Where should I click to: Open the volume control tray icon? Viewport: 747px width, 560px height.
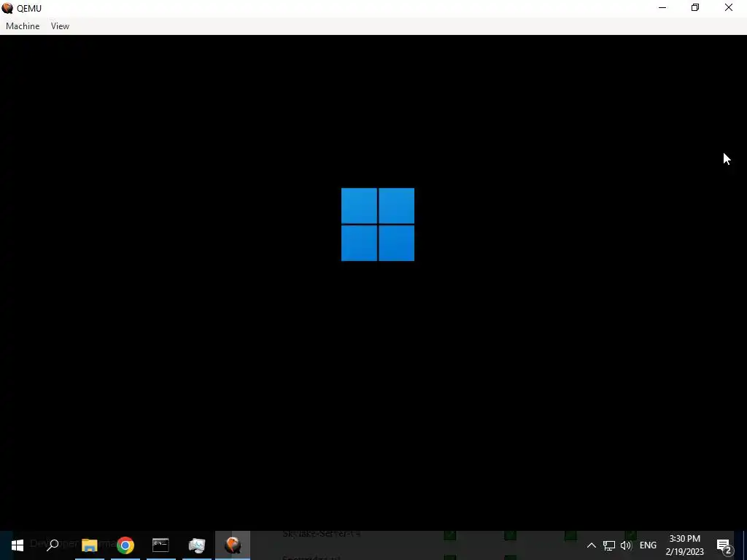(626, 545)
